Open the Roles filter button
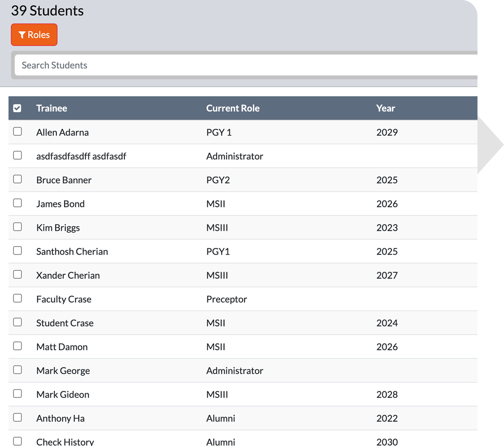The image size is (504, 446). (34, 35)
